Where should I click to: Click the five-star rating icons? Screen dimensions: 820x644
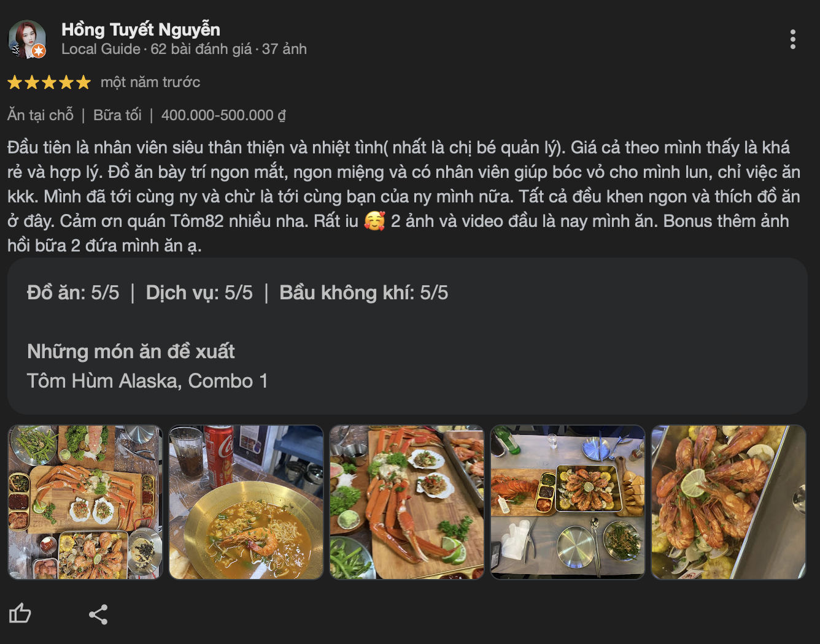coord(49,82)
